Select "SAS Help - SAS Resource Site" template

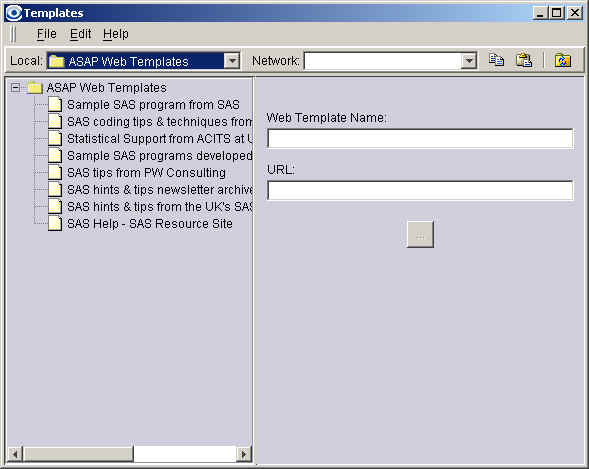(x=150, y=224)
